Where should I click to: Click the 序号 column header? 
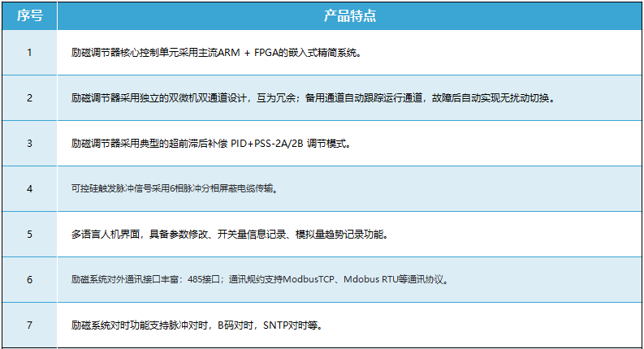tap(29, 16)
